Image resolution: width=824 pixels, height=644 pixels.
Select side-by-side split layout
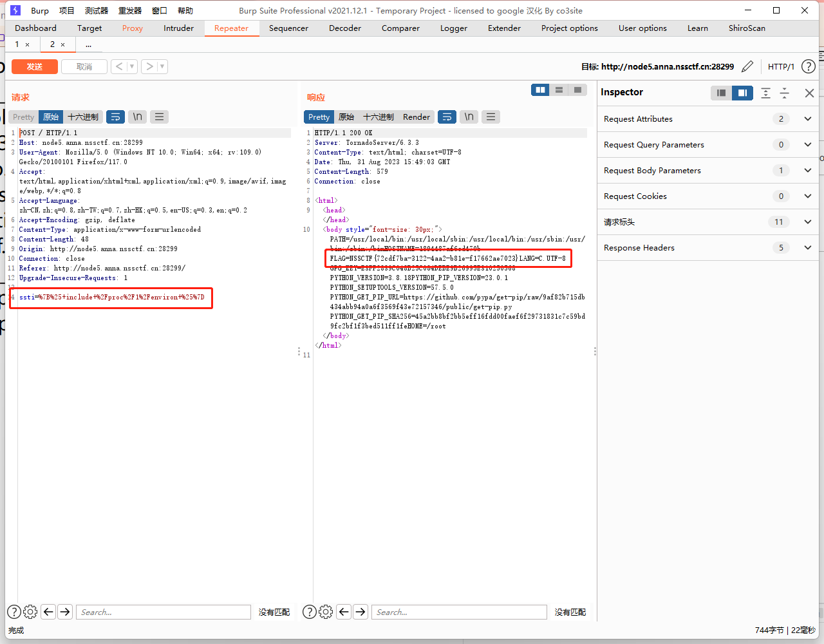pyautogui.click(x=541, y=90)
